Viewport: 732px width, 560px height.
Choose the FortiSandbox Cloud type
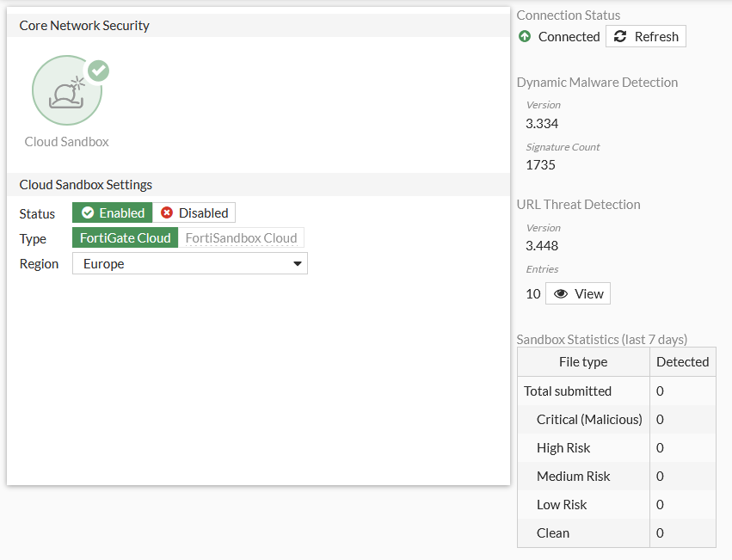(241, 238)
